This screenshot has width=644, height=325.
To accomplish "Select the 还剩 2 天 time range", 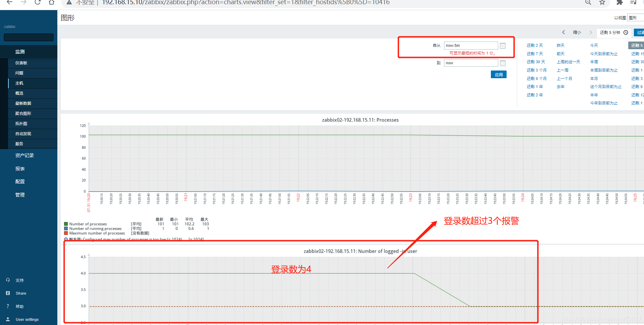I will [x=535, y=45].
